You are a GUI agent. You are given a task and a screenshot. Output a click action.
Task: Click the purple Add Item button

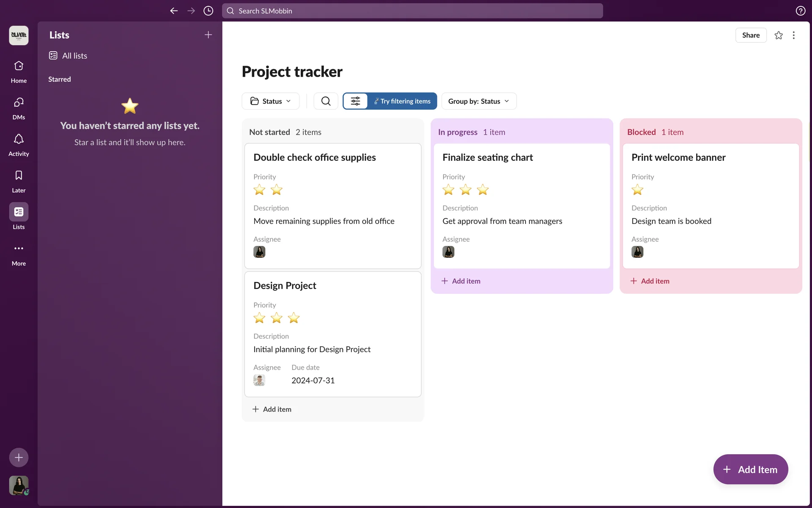tap(750, 469)
